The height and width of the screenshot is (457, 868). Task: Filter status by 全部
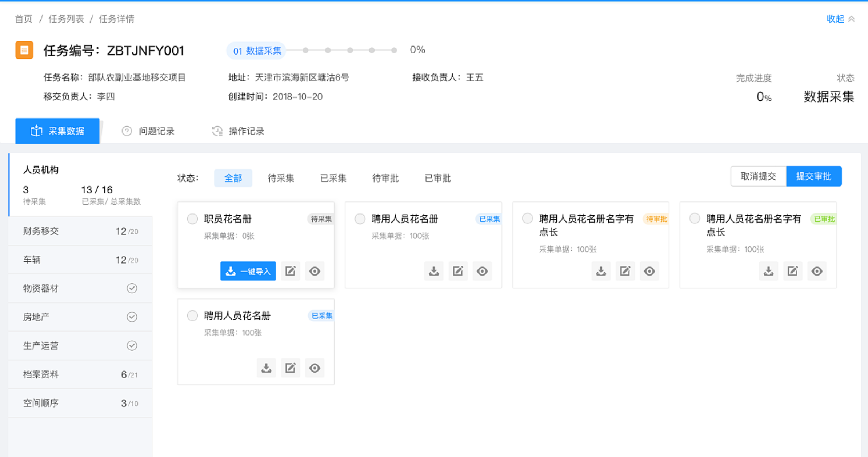click(x=233, y=178)
